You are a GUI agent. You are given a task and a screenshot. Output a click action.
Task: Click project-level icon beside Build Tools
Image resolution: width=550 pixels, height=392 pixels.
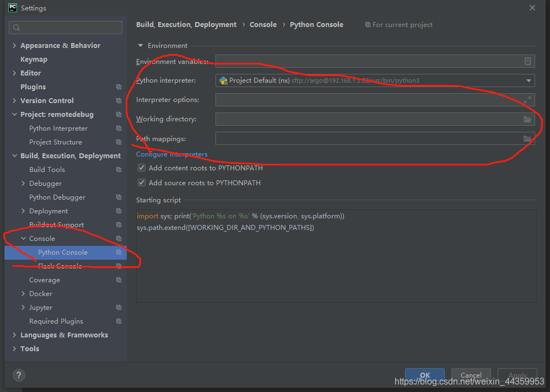coord(118,169)
